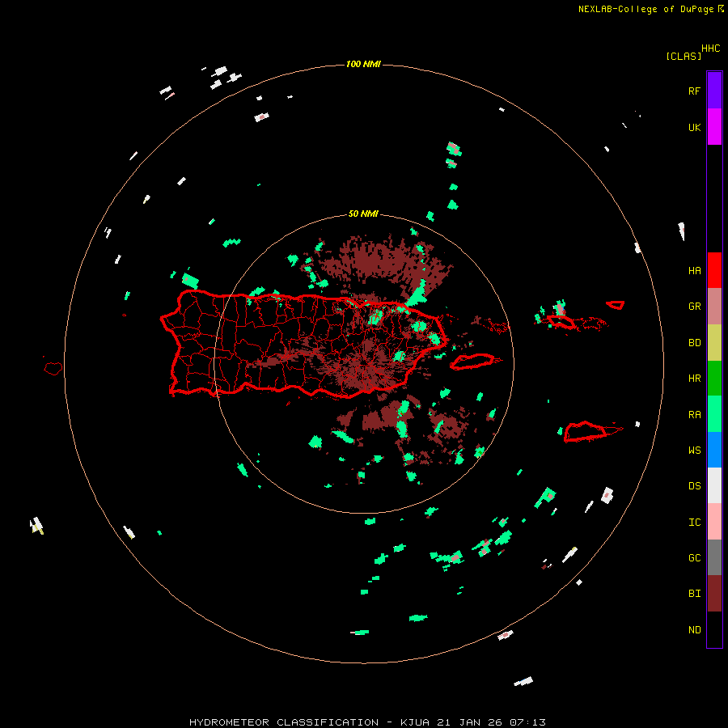728x728 pixels.
Task: Click the HA red legend swatch
Action: coord(714,270)
